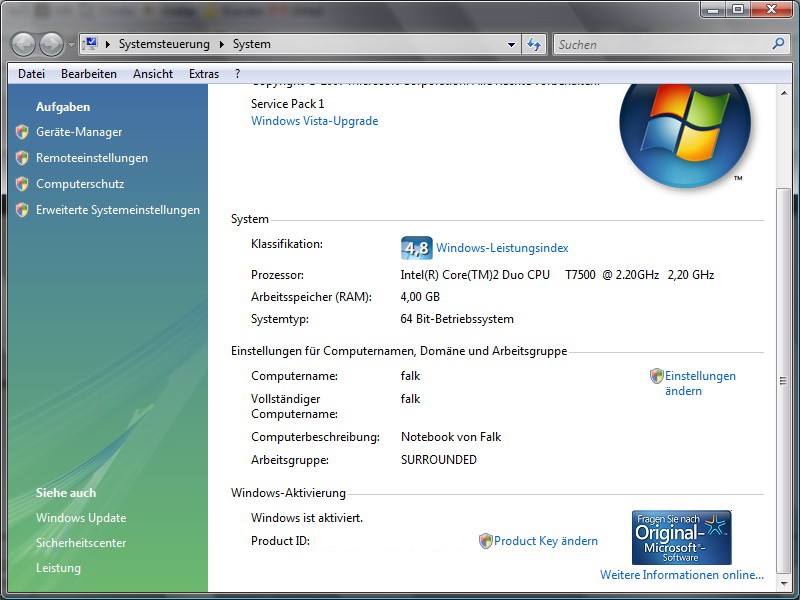Screen dimensions: 800x600
Task: Click the scrollbar up arrow
Action: pyautogui.click(x=784, y=93)
